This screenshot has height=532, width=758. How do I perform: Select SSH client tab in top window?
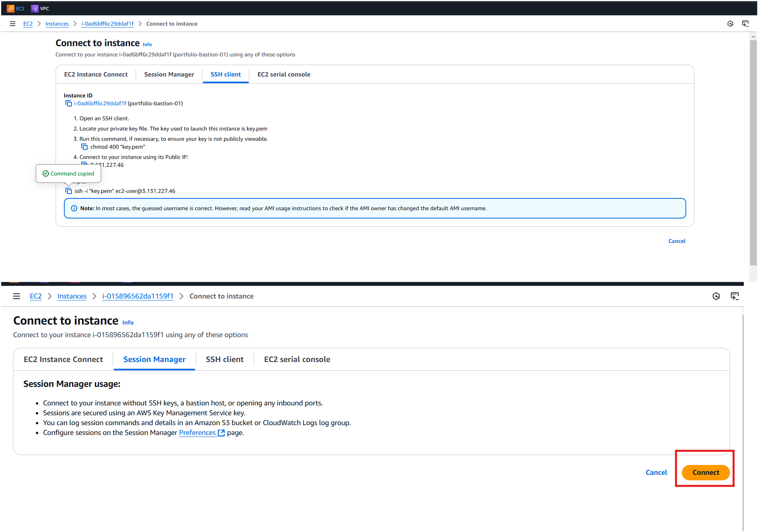click(226, 74)
